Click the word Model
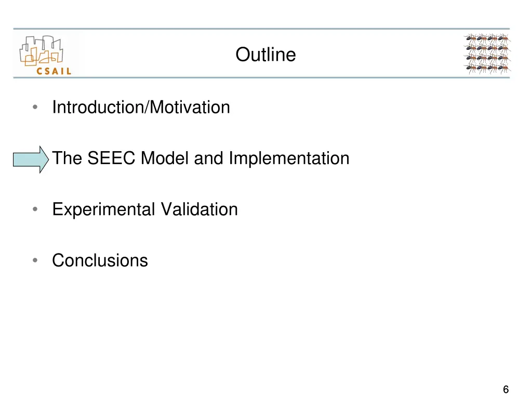Image resolution: width=532 pixels, height=399 pixels. point(165,158)
